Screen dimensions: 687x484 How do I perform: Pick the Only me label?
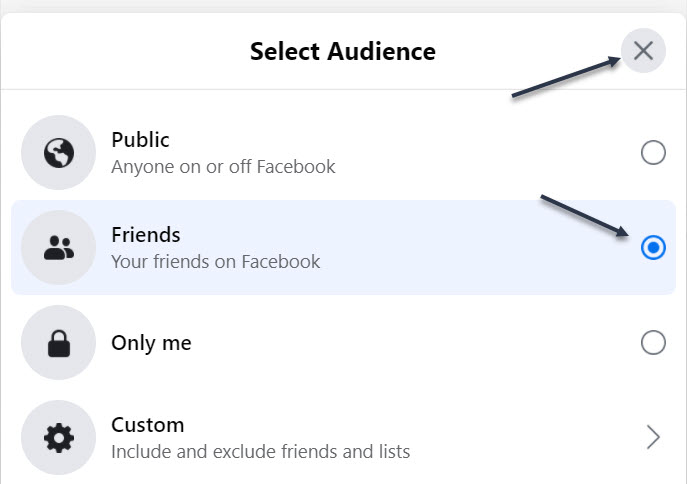point(151,343)
